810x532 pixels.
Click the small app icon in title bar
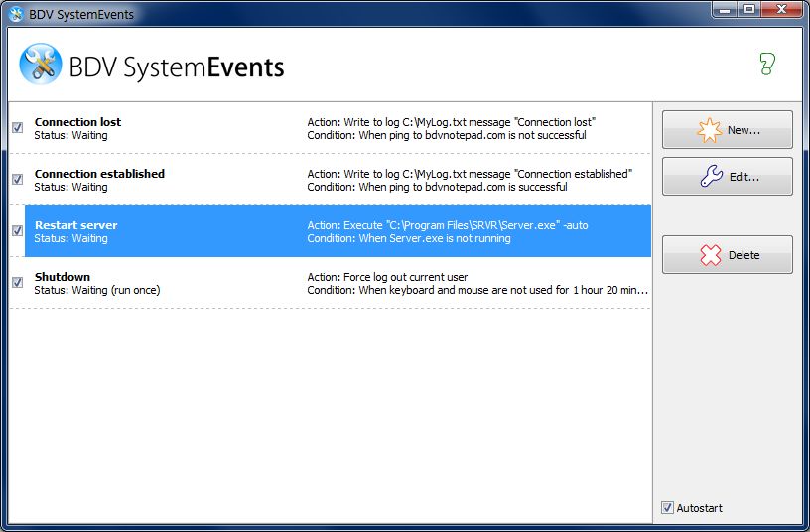(x=17, y=14)
